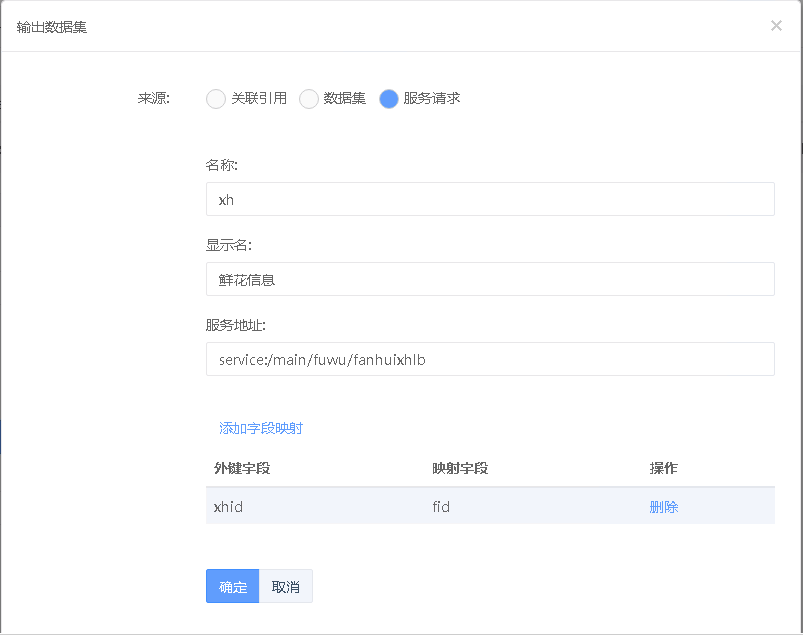Click the 服务地址 field label
803x635 pixels.
tap(235, 325)
